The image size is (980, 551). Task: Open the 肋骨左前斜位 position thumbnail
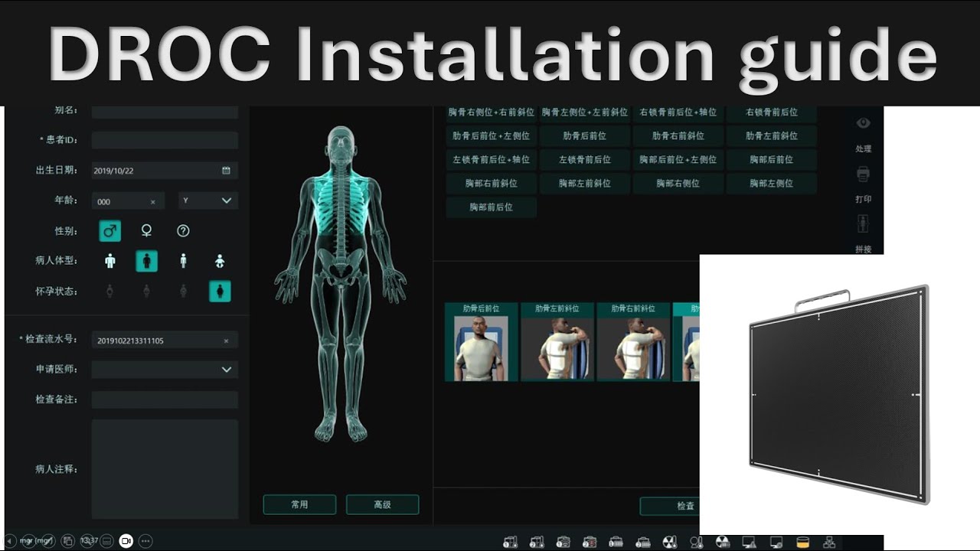pyautogui.click(x=557, y=342)
